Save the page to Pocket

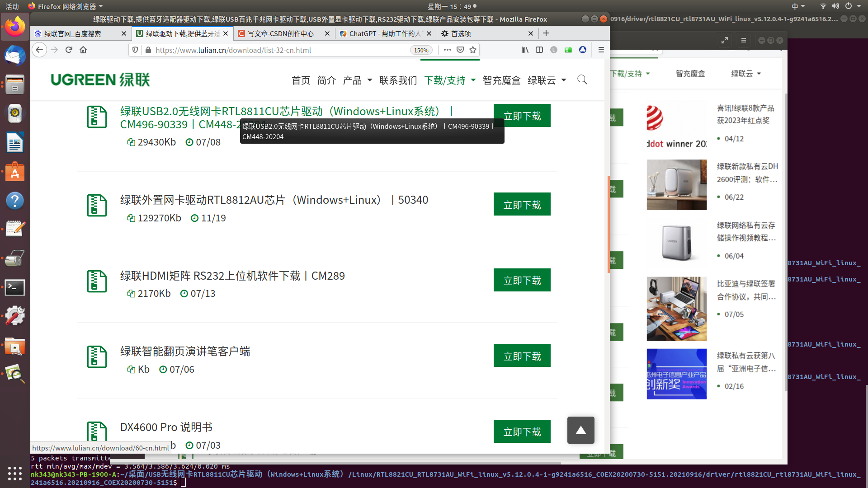[460, 50]
